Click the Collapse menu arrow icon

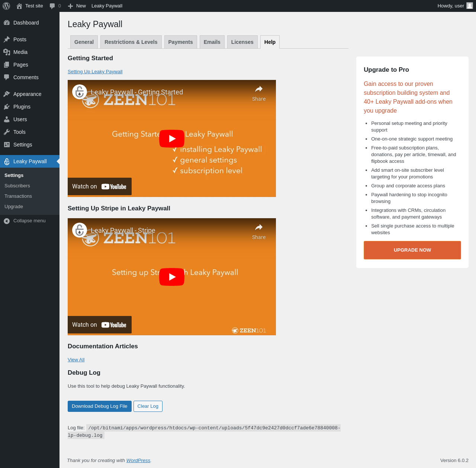pyautogui.click(x=7, y=221)
